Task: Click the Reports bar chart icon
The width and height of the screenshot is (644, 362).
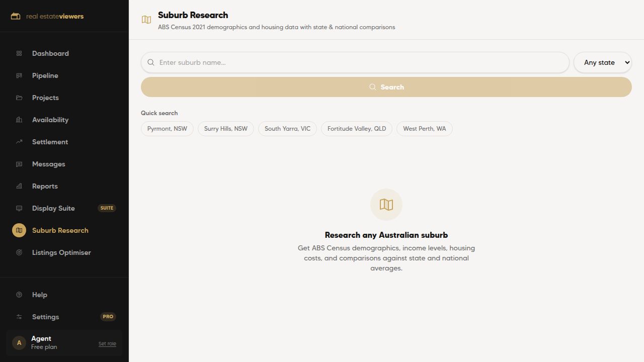Action: (x=19, y=186)
